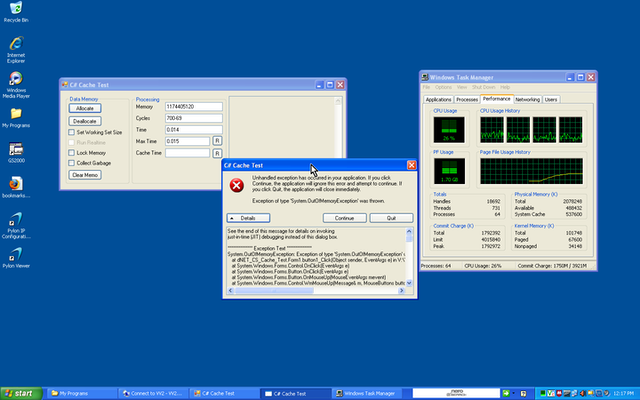
Task: Click the C# Cache Test main window title icon
Action: [x=64, y=85]
